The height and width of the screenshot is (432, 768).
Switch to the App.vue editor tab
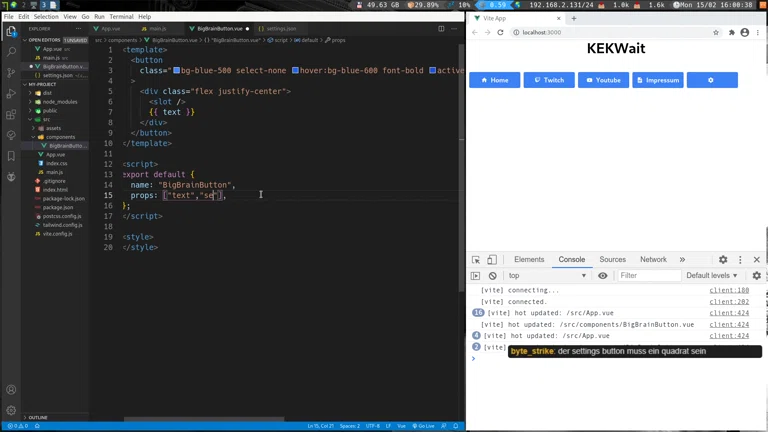tap(111, 29)
